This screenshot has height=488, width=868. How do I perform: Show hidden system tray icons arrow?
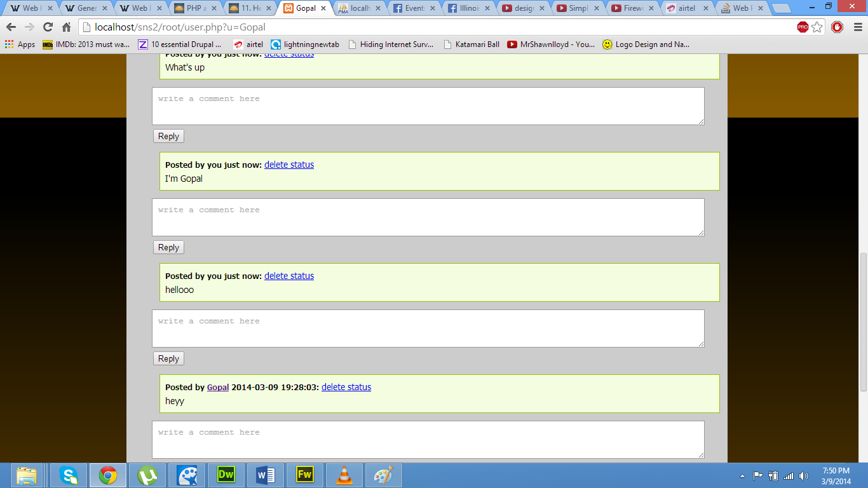742,476
